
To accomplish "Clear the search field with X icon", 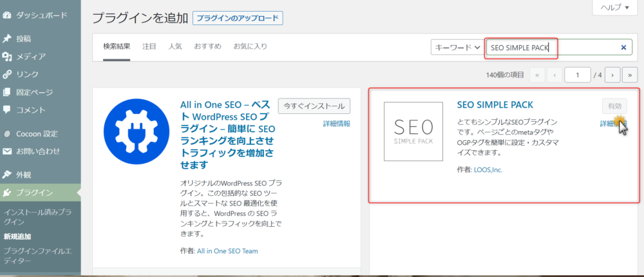I will coord(623,48).
